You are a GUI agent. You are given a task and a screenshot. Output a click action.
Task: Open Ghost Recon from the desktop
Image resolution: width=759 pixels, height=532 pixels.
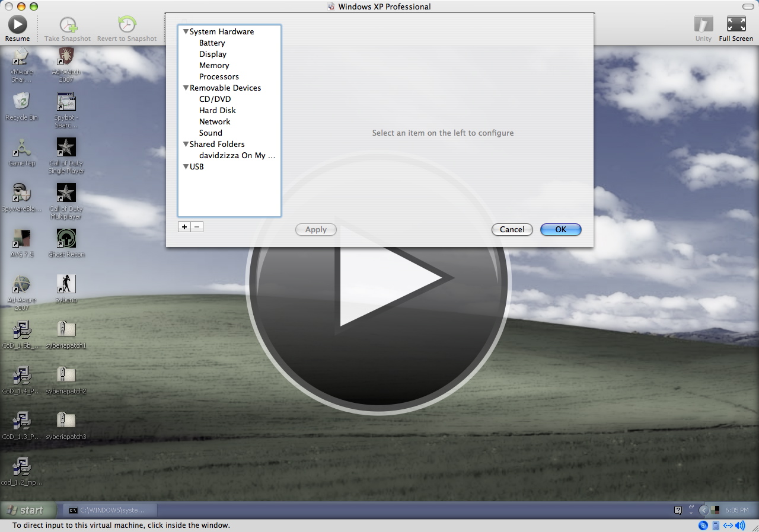click(x=66, y=237)
